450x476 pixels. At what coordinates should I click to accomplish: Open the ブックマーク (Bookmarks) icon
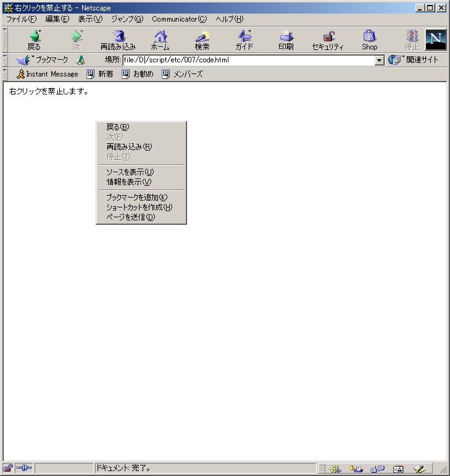pyautogui.click(x=42, y=60)
